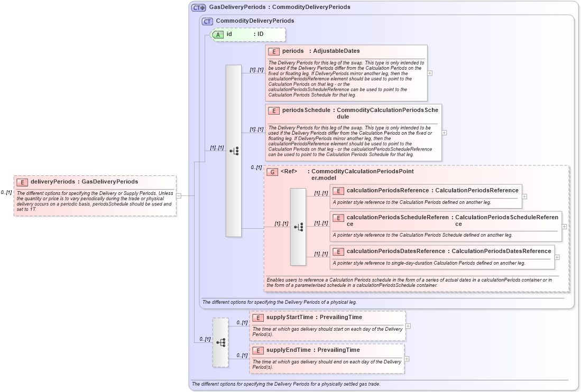The image size is (581, 392).
Task: Click the E icon of the periods element
Action: click(x=274, y=51)
